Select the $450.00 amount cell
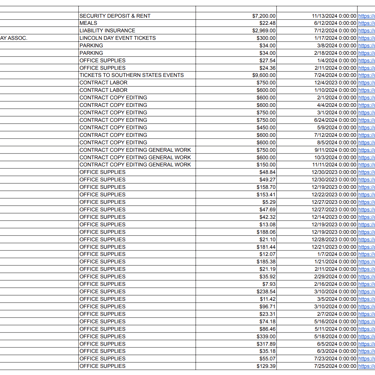 (x=236, y=127)
